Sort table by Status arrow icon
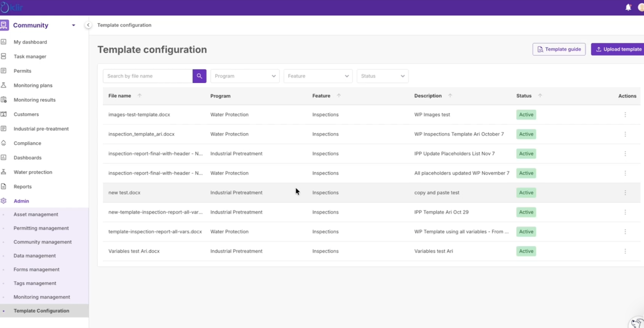Viewport: 644px width, 328px height. click(x=540, y=96)
